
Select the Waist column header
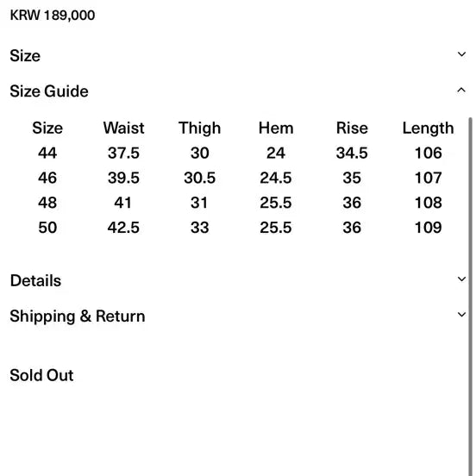[x=123, y=128]
